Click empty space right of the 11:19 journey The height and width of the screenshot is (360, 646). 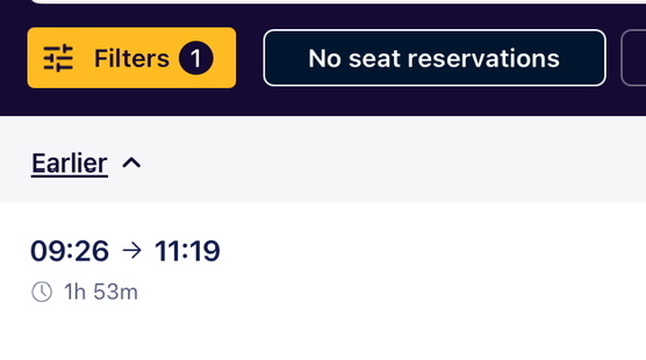(433, 250)
